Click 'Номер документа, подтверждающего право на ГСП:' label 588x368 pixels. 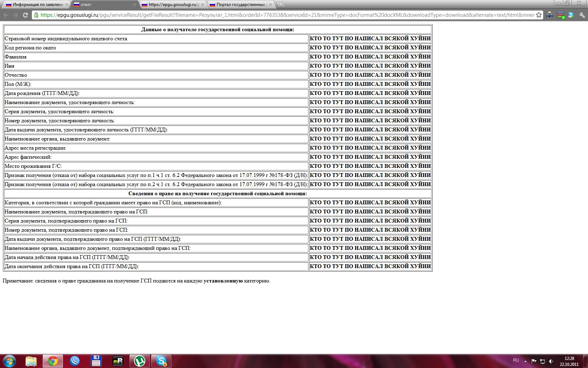(x=66, y=230)
